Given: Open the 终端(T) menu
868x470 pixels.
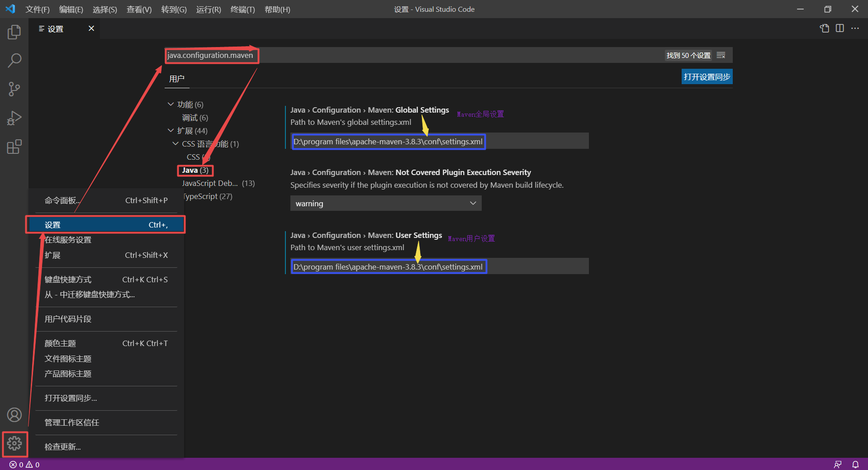Looking at the screenshot, I should point(243,9).
